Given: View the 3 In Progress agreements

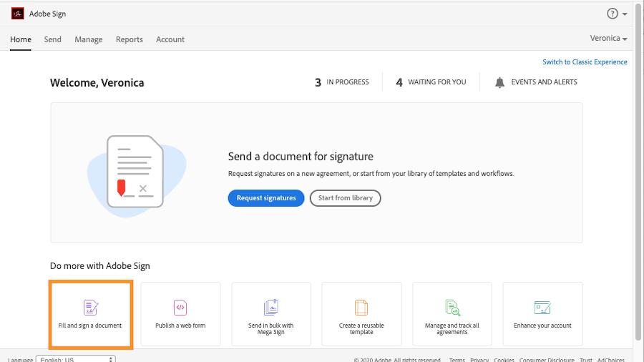Looking at the screenshot, I should click(342, 82).
